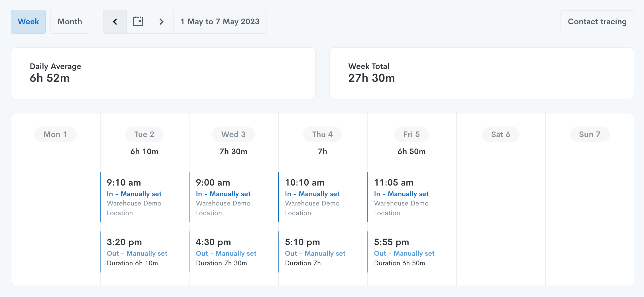Open Friday's 5:55 pm Out entry
Image resolution: width=644 pixels, height=297 pixels.
coord(404,252)
